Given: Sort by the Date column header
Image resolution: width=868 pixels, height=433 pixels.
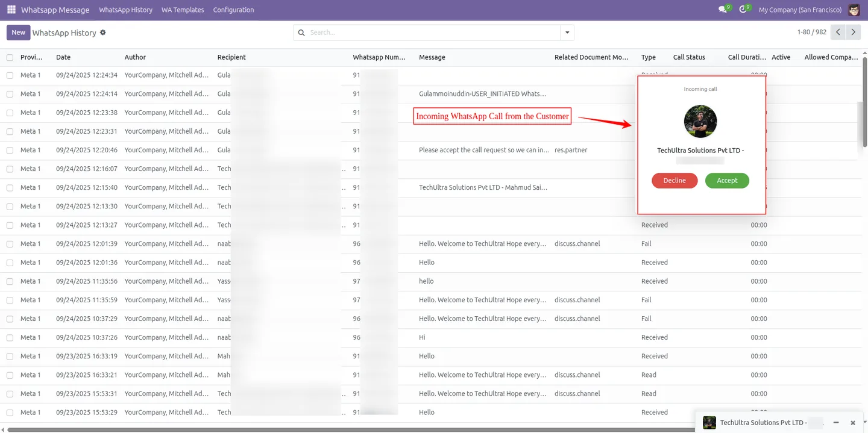Looking at the screenshot, I should click(63, 57).
